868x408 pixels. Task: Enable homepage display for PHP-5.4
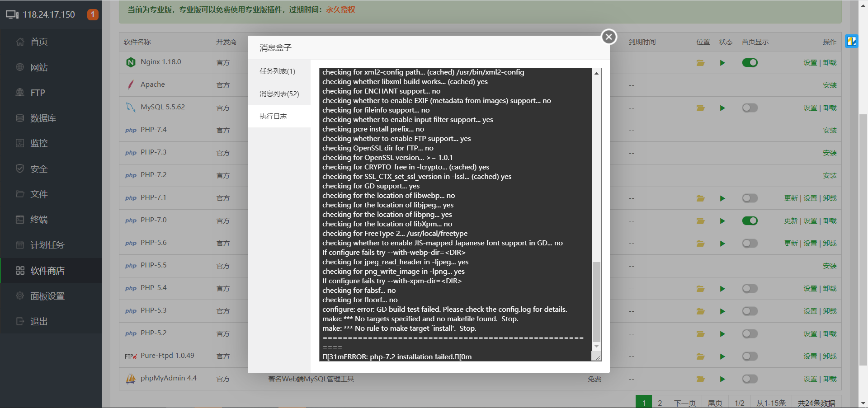tap(750, 289)
